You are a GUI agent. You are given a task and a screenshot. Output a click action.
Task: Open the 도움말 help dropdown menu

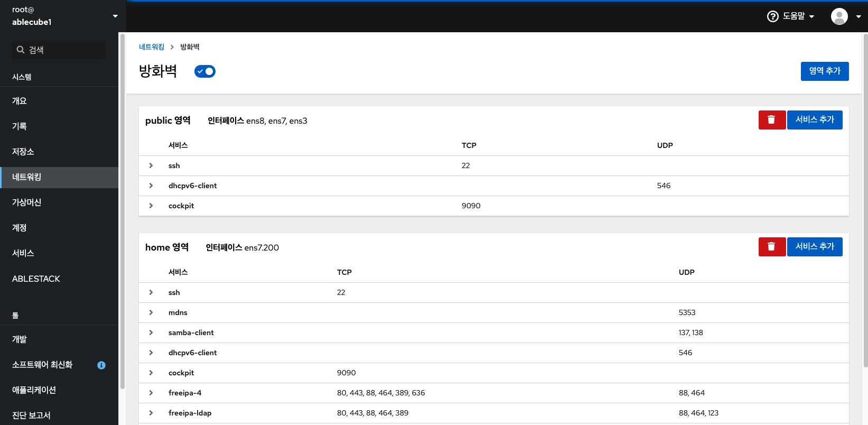point(791,16)
